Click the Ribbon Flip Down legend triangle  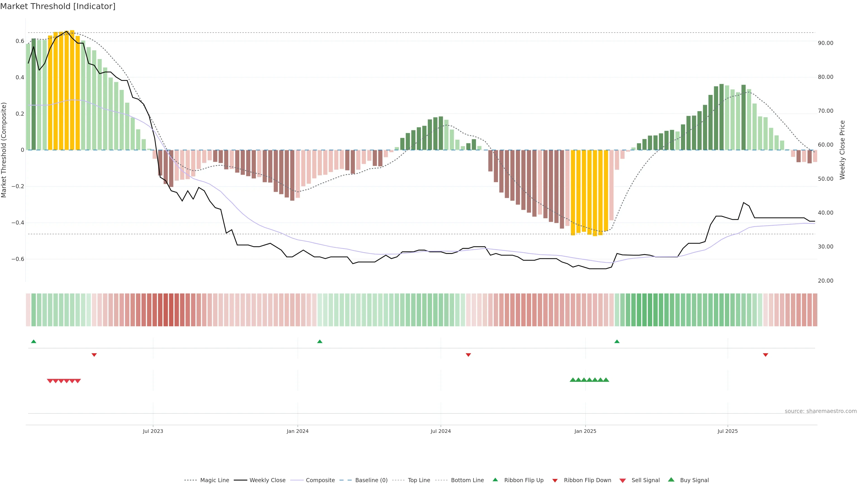coord(555,481)
